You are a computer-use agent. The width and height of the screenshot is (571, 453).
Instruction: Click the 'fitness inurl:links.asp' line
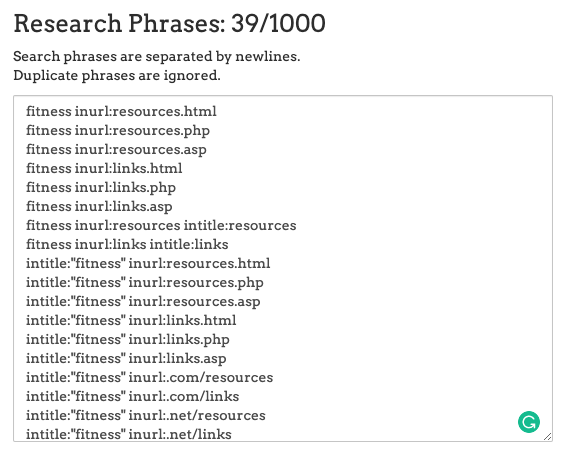click(99, 206)
